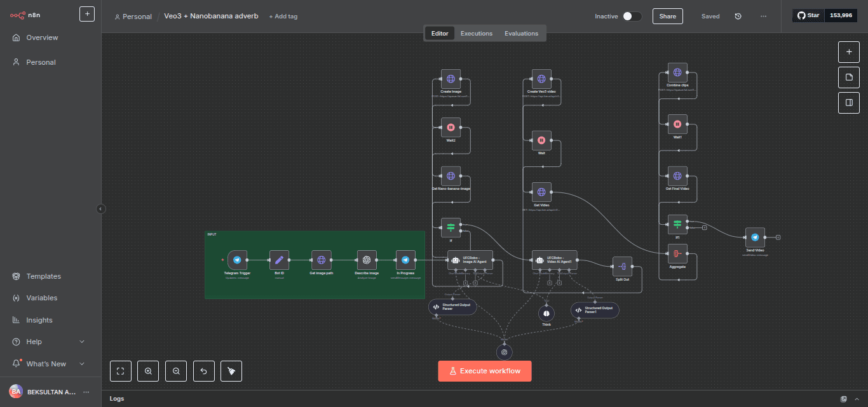This screenshot has height=407, width=868.
Task: Open the Aggregate node
Action: [x=677, y=254]
